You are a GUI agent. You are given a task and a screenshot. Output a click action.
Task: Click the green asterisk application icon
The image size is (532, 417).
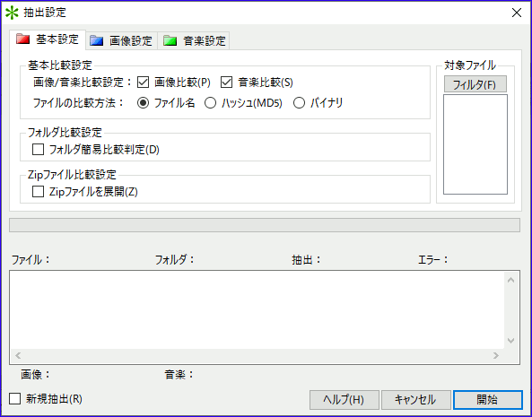[x=12, y=13]
